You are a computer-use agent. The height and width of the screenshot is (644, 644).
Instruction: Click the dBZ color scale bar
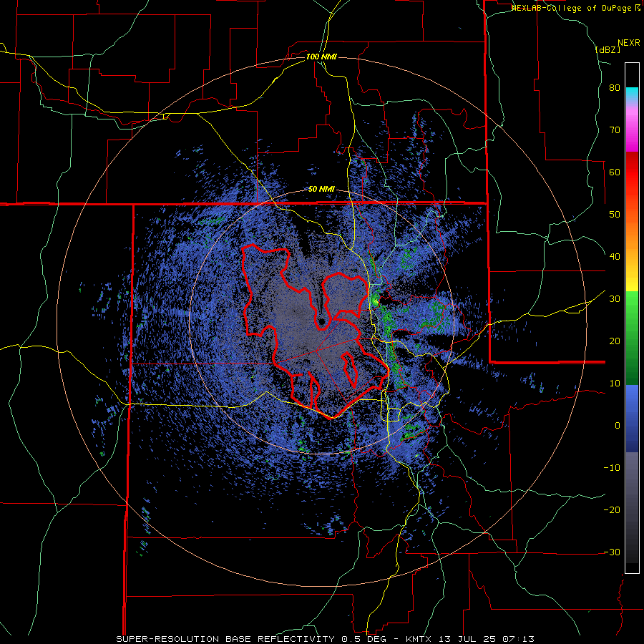(632, 318)
